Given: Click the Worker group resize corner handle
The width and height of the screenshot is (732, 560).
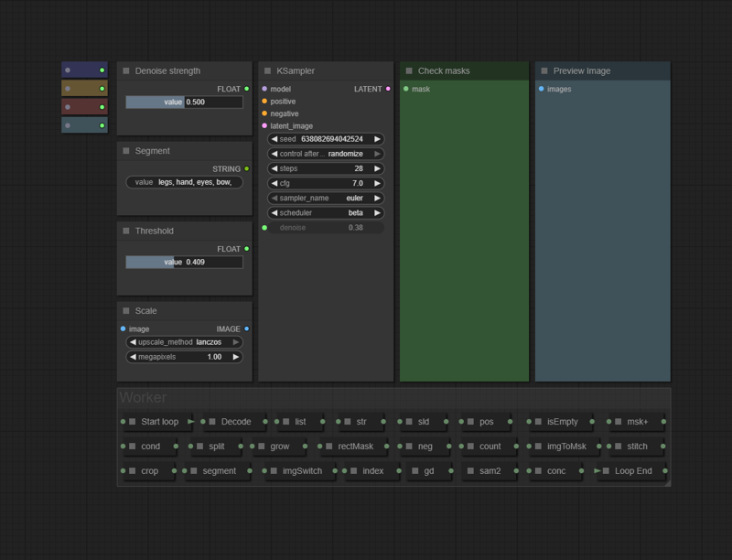Looking at the screenshot, I should click(x=668, y=483).
